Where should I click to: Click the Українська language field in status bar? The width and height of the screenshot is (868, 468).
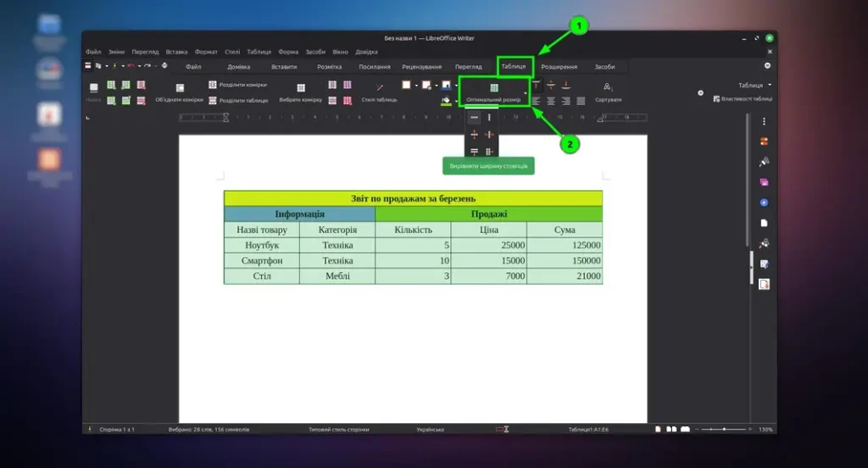point(430,429)
